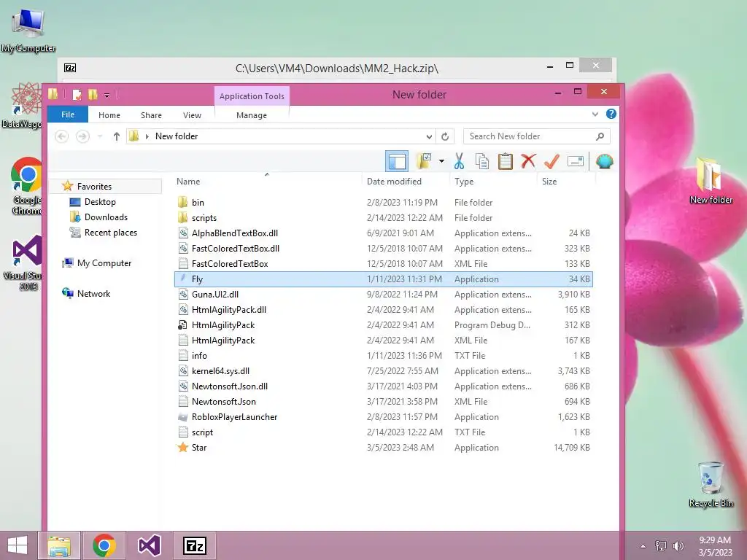Click the Paste clipboard icon
The width and height of the screenshot is (747, 560).
(x=505, y=161)
